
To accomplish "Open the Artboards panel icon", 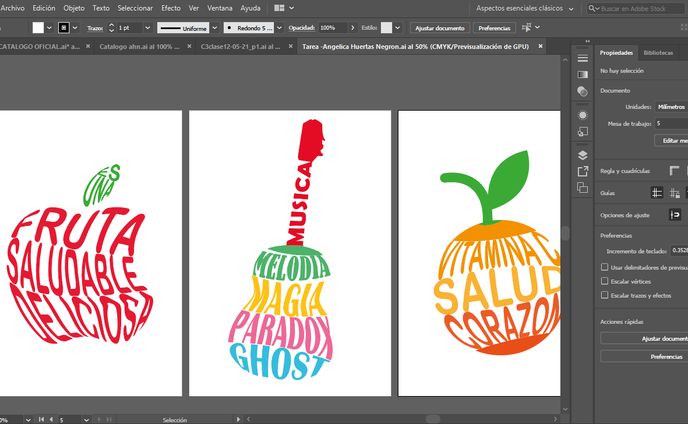I will [582, 187].
